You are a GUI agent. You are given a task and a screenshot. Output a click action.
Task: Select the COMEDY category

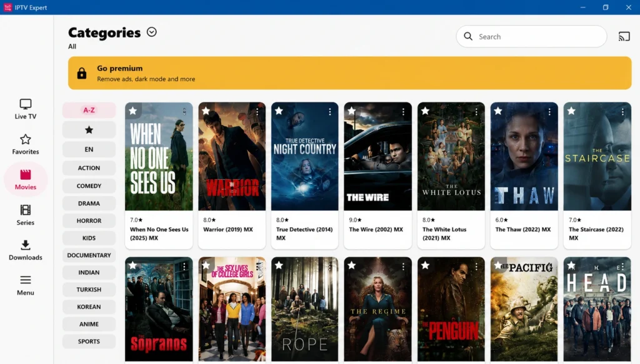point(89,186)
